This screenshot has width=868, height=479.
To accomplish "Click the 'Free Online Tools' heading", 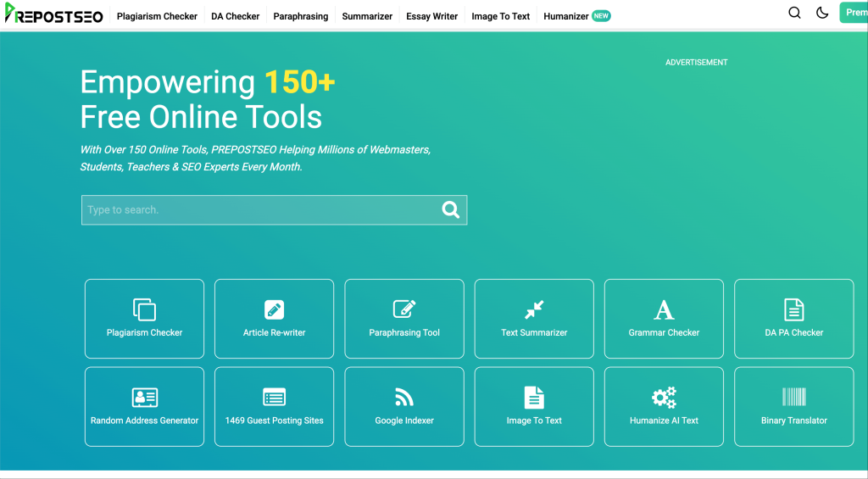I will coord(201,117).
